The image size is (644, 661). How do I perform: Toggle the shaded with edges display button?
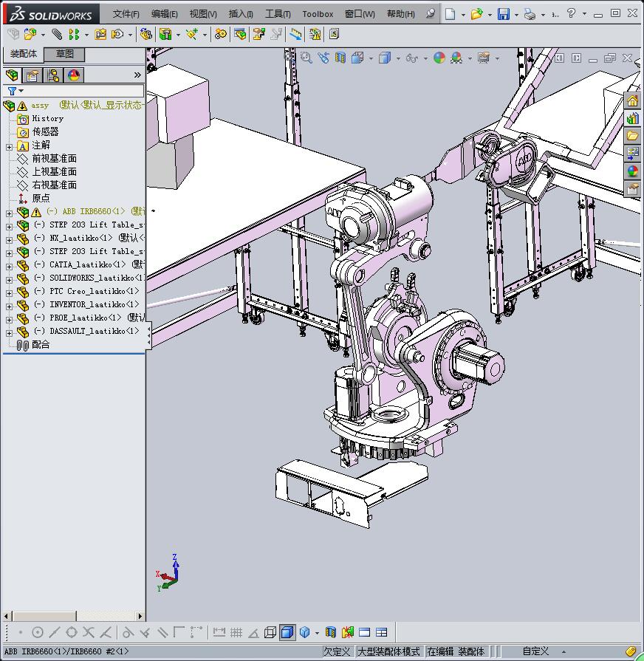pyautogui.click(x=287, y=632)
